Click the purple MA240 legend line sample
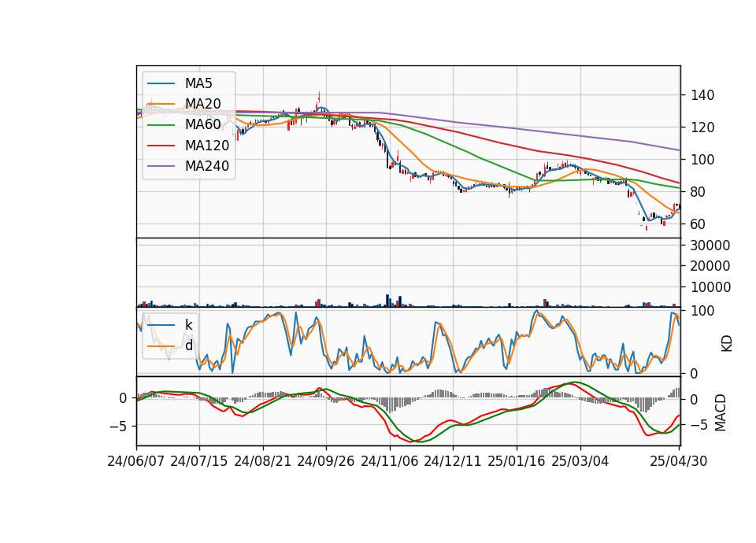Screen dimensions: 756x543 (x=161, y=166)
